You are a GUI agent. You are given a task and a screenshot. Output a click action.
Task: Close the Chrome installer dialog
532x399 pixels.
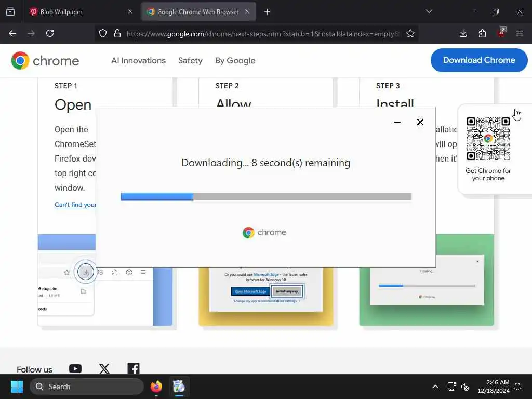coord(420,122)
